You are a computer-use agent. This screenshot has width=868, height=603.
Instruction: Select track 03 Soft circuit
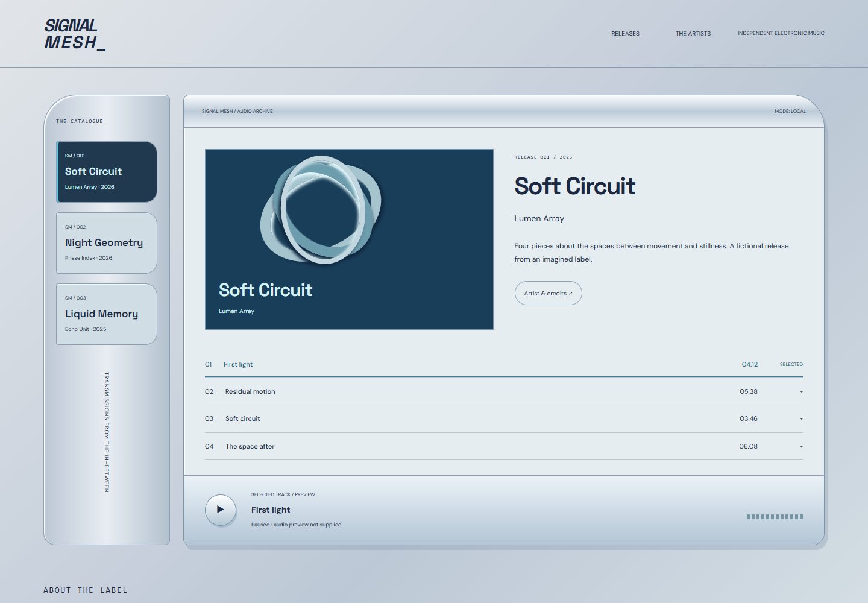503,418
